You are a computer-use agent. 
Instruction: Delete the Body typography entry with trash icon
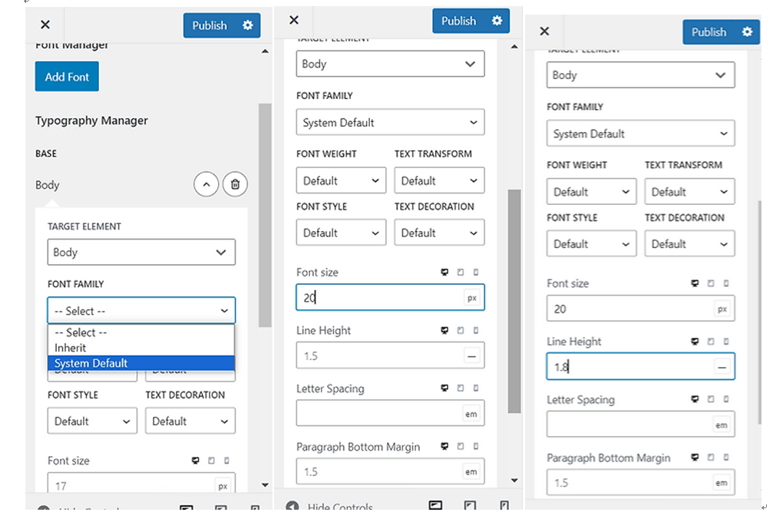[235, 184]
